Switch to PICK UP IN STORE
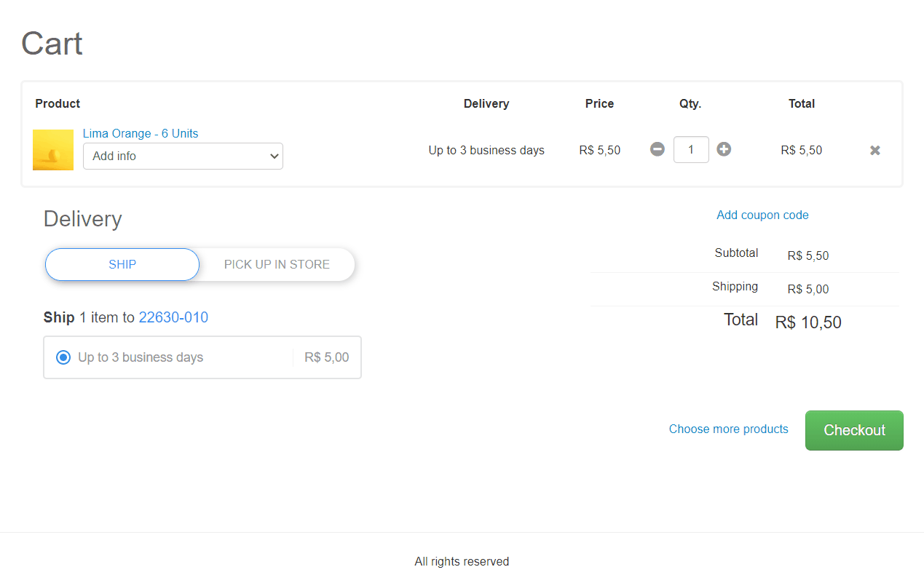The height and width of the screenshot is (575, 924). [277, 264]
